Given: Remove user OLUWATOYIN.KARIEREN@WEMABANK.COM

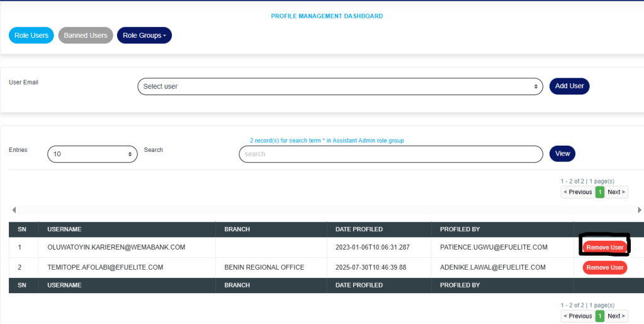Looking at the screenshot, I should (x=604, y=248).
